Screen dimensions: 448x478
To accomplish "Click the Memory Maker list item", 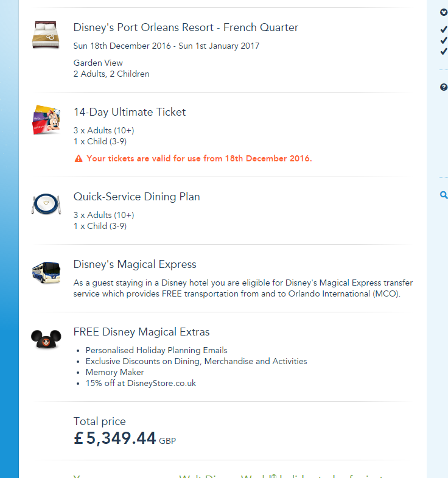I will 114,372.
